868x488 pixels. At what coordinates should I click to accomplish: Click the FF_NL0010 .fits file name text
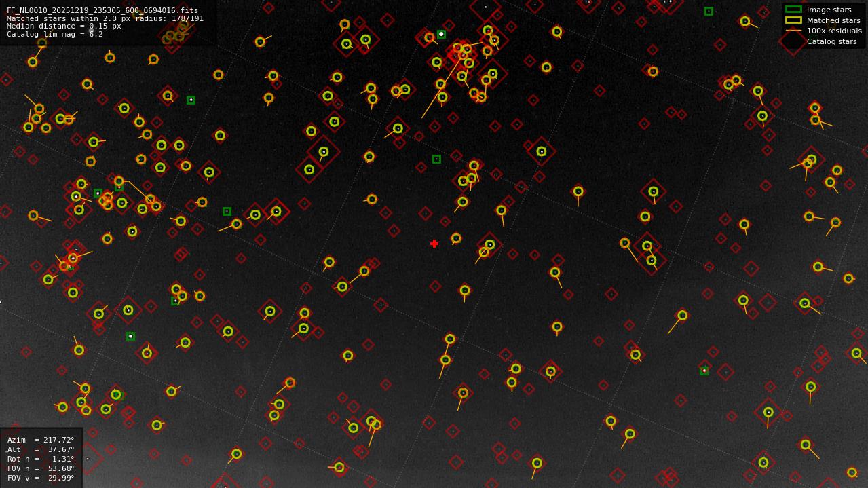(x=102, y=11)
